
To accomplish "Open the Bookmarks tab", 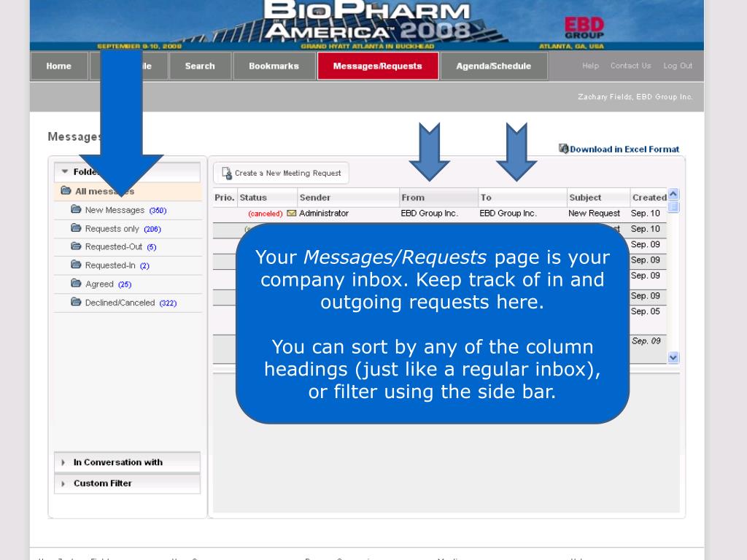I will (274, 66).
